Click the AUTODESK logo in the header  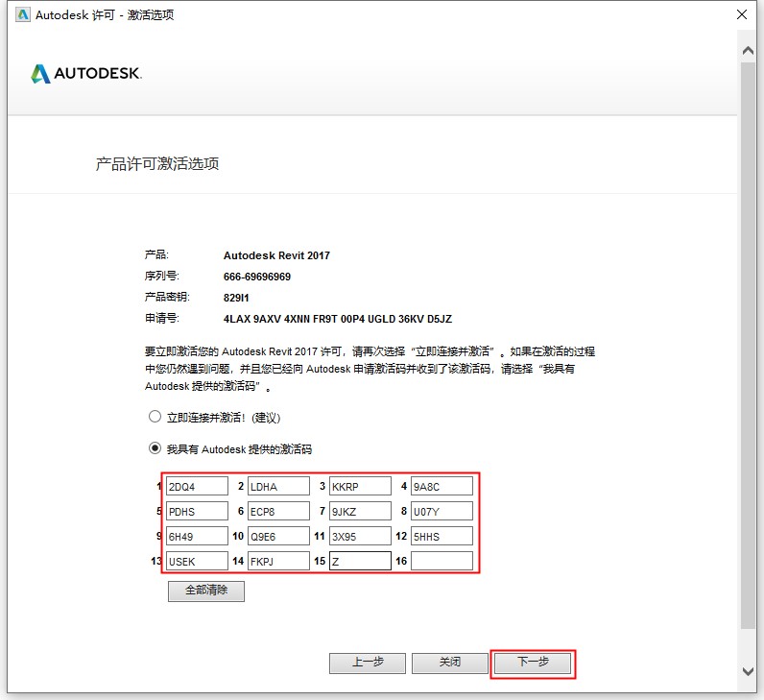[x=86, y=74]
